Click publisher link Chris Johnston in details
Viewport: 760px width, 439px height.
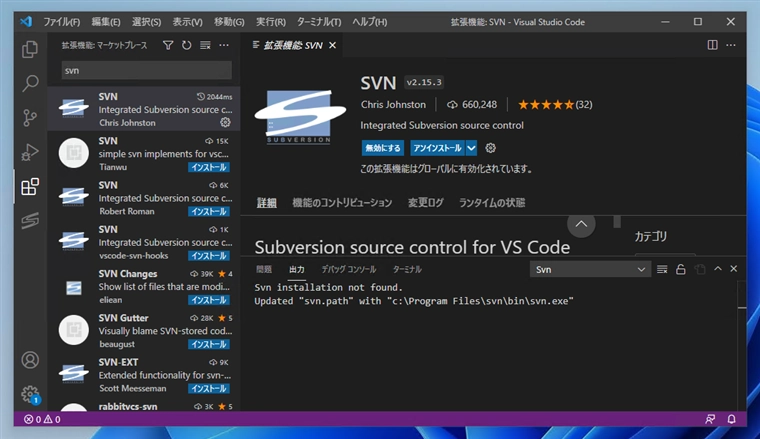[x=393, y=105]
